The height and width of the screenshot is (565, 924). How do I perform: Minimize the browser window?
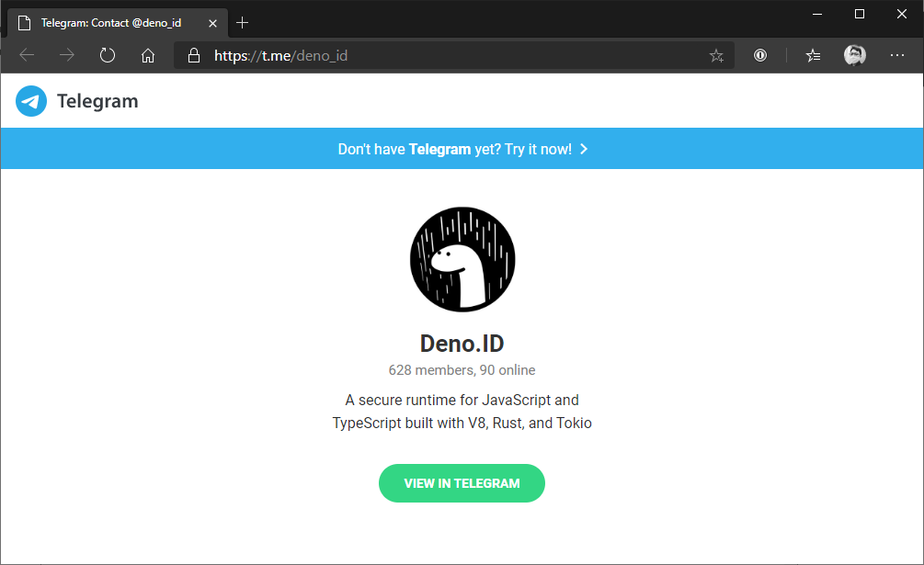click(x=816, y=14)
